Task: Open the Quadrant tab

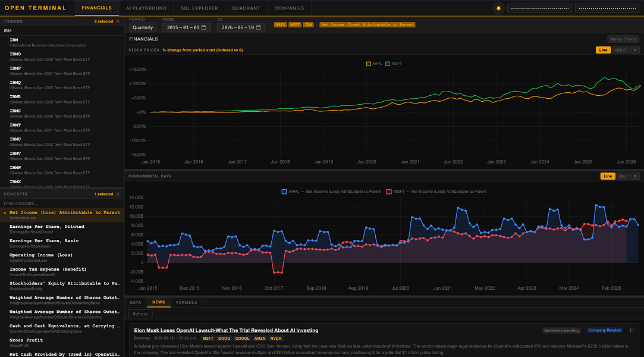Action: coord(246,8)
